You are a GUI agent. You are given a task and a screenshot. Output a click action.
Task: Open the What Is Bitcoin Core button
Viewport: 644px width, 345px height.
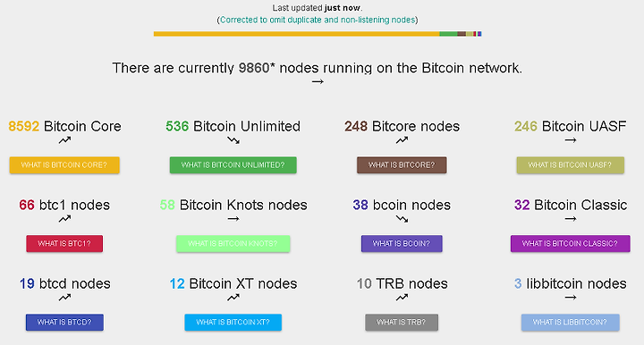(64, 165)
